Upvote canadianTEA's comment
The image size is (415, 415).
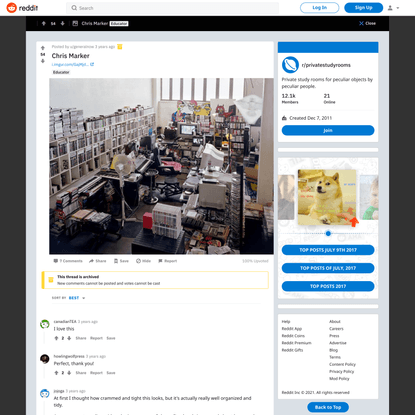56,338
